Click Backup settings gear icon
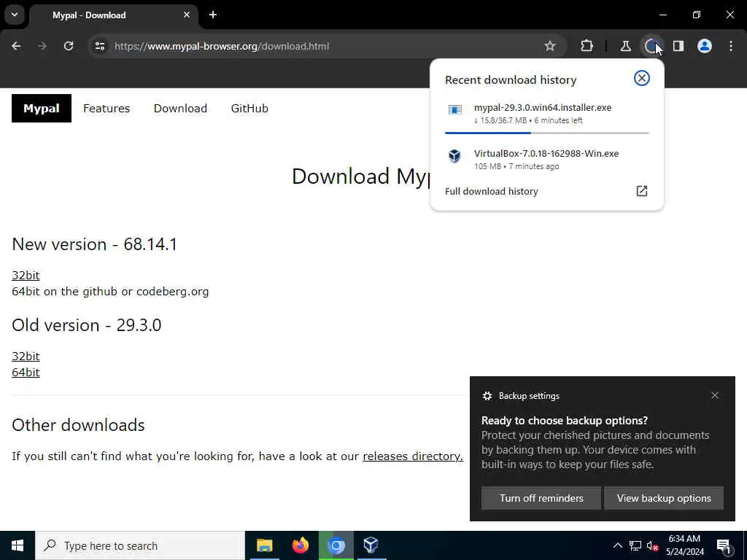The height and width of the screenshot is (560, 747). [x=487, y=396]
